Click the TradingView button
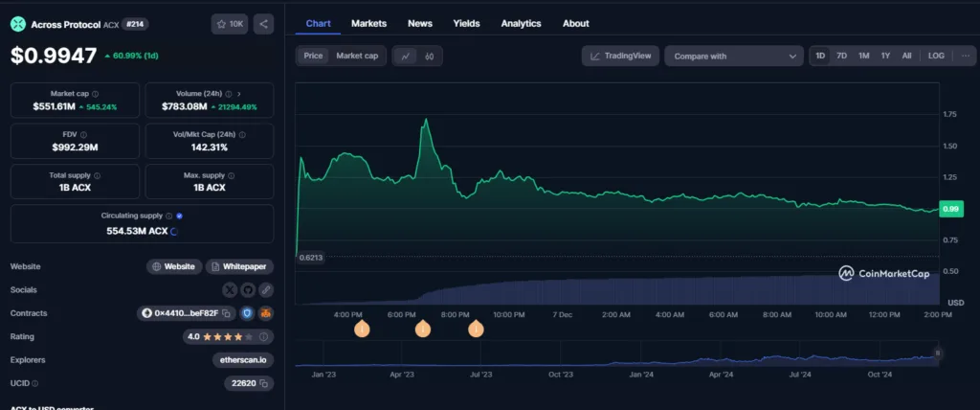The image size is (980, 410). tap(620, 56)
